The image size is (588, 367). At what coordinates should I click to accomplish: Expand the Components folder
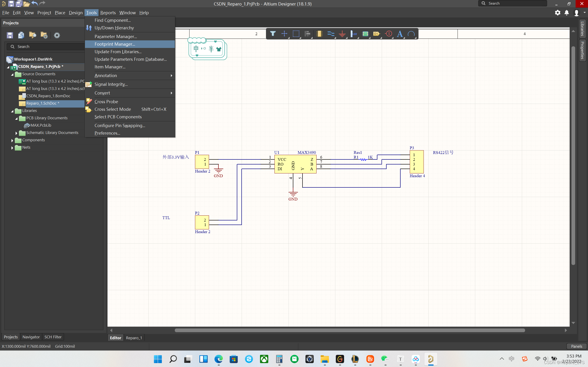pos(12,140)
